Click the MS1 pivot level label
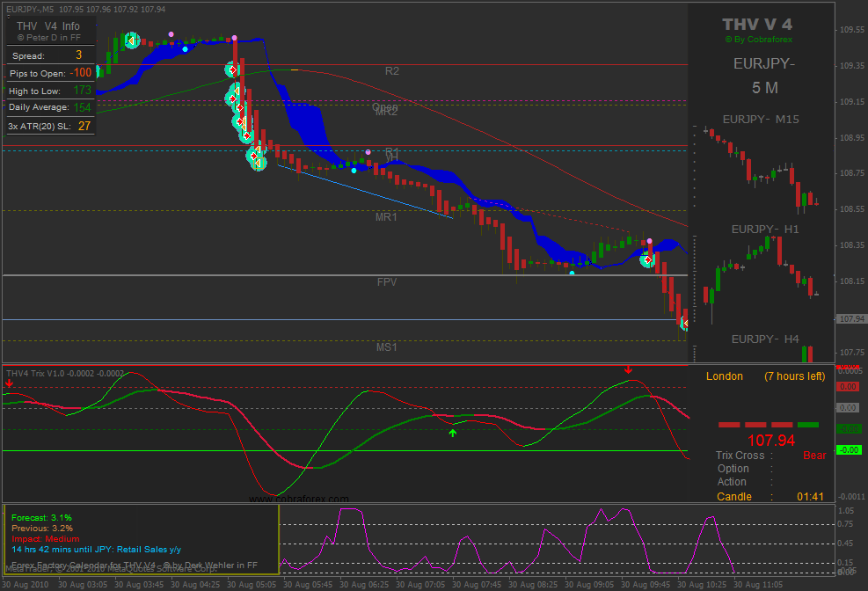Viewport: 868px width, 591px height. pos(386,347)
